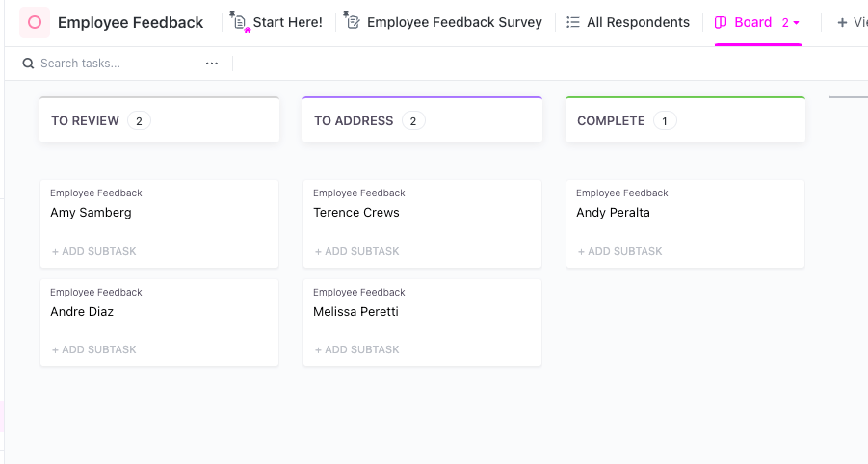Viewport: 868px width, 464px height.
Task: Open the Start Here! tab
Action: point(287,22)
